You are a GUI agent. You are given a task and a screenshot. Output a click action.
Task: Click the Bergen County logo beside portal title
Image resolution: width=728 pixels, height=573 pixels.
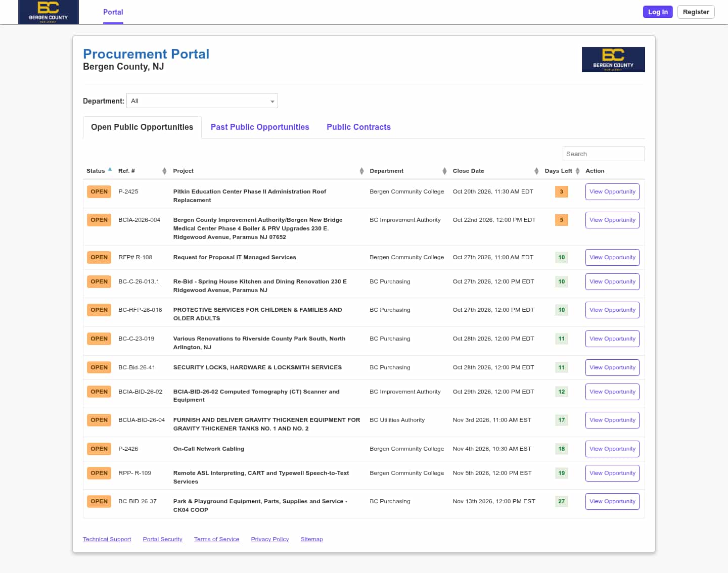pyautogui.click(x=613, y=60)
